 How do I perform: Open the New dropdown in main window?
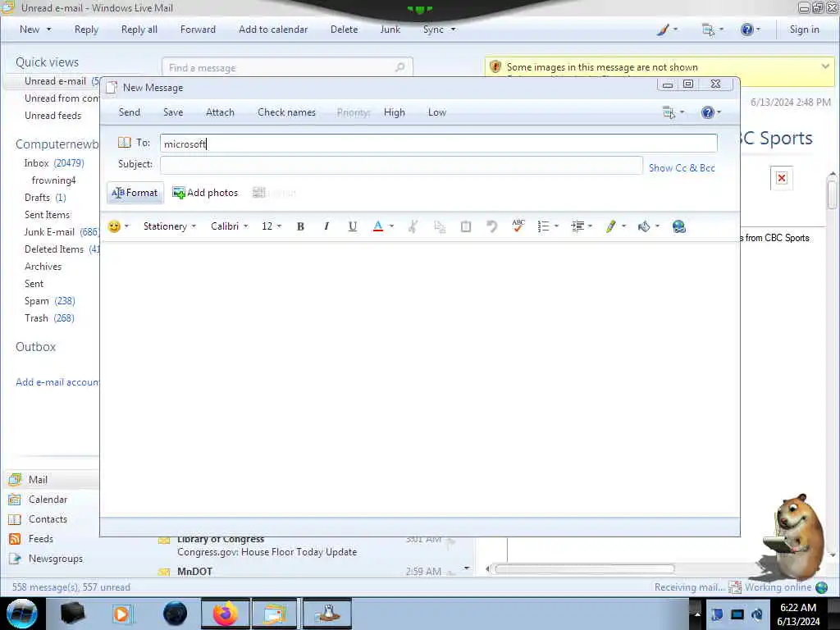coord(35,30)
